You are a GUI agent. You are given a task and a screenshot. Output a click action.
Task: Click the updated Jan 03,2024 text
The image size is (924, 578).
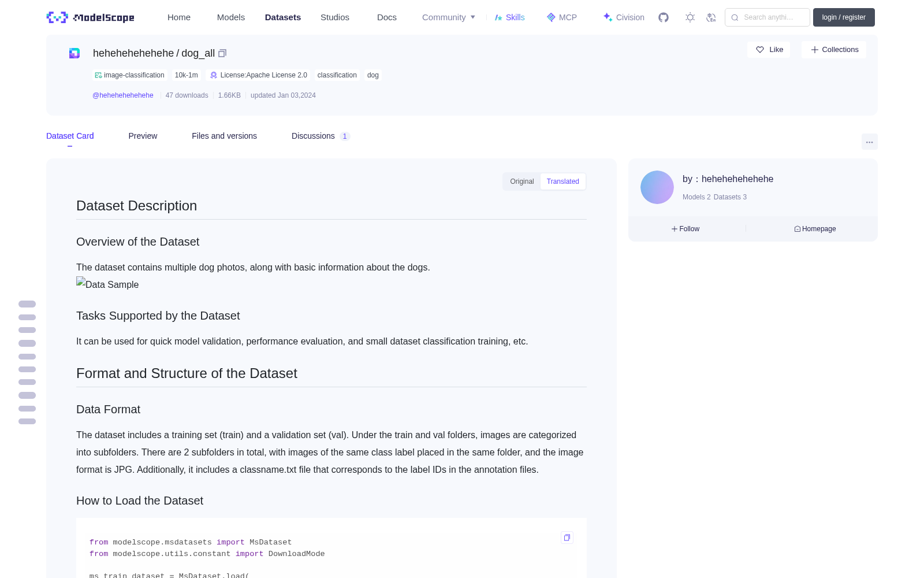pyautogui.click(x=283, y=95)
